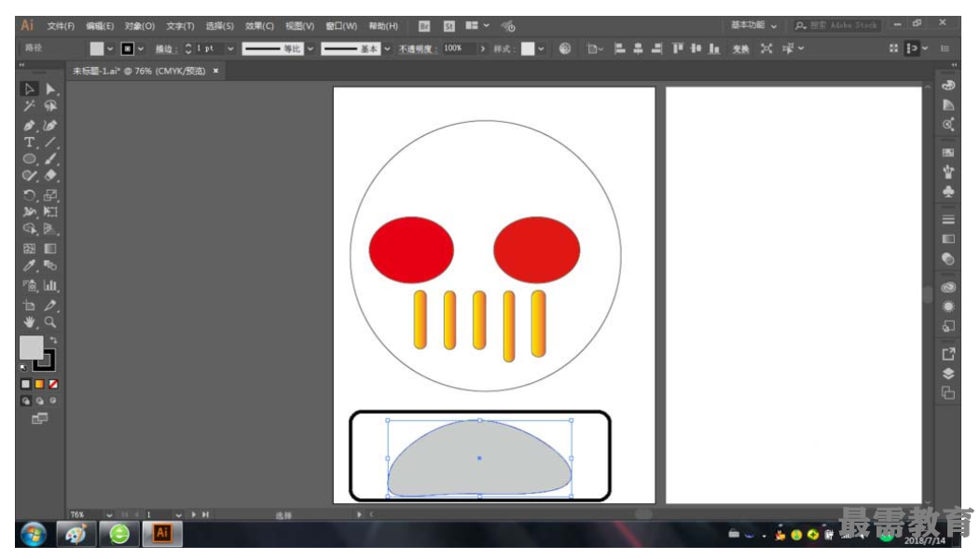Viewport: 980px width, 559px height.
Task: Set paint mode to None
Action: click(53, 384)
